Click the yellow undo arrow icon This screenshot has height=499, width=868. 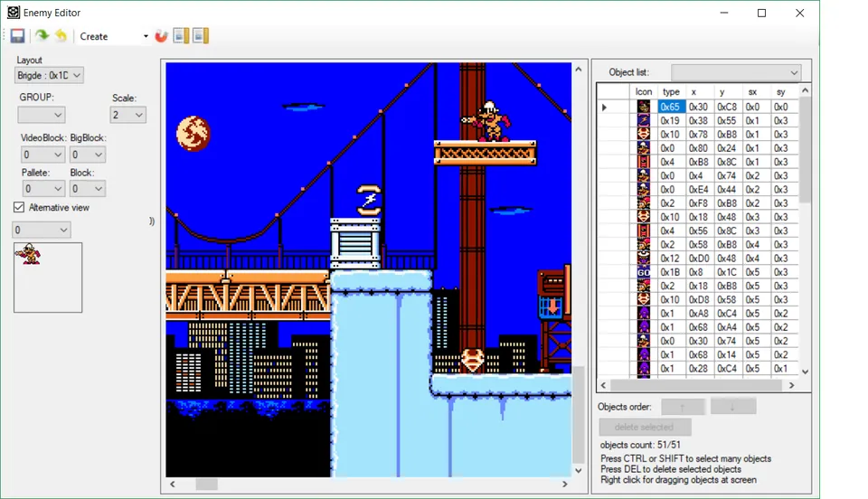[x=61, y=36]
